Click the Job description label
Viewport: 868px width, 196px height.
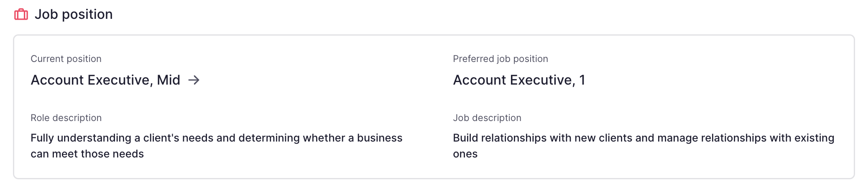pyautogui.click(x=487, y=118)
